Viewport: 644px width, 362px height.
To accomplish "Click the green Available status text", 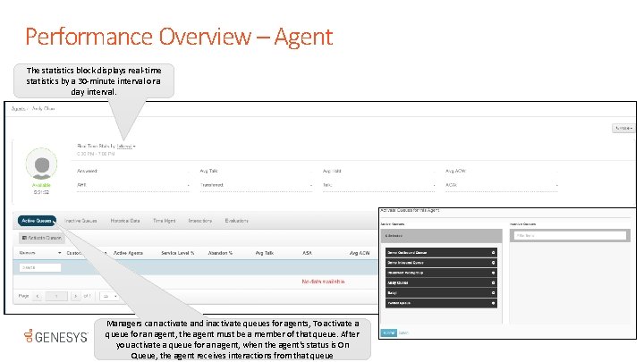I will (41, 185).
